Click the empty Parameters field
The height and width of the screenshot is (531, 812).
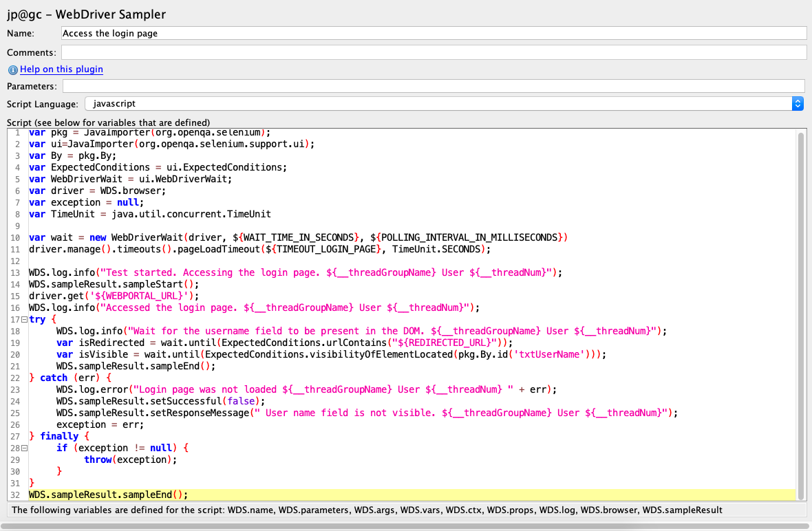(434, 86)
